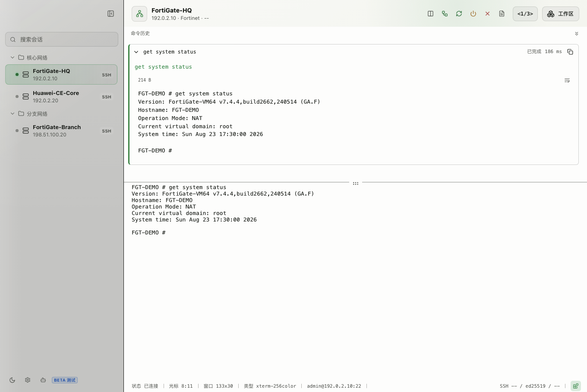Click the 窗口 133x30 status entry
This screenshot has height=392, width=587.
coord(218,386)
